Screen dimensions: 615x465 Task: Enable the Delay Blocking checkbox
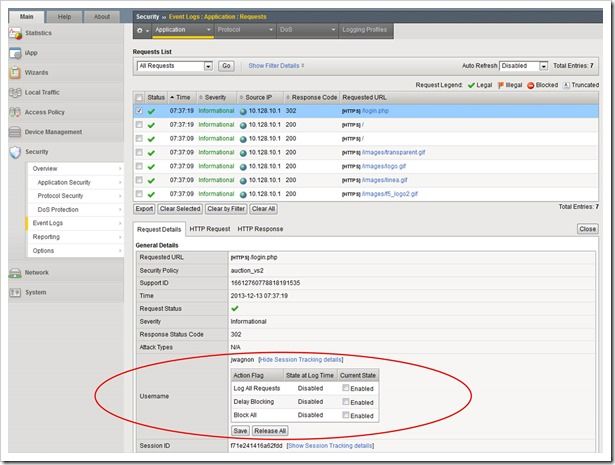(346, 401)
